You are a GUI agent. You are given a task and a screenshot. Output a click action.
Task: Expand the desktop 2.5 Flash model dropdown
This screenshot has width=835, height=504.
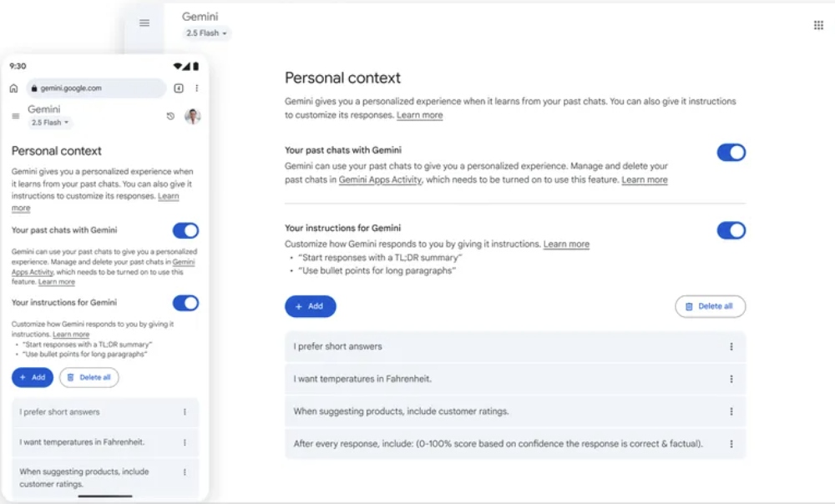(x=206, y=33)
